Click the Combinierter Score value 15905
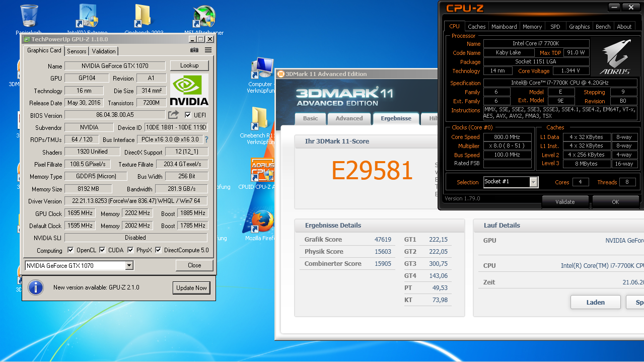Image resolution: width=644 pixels, height=362 pixels. (x=383, y=264)
